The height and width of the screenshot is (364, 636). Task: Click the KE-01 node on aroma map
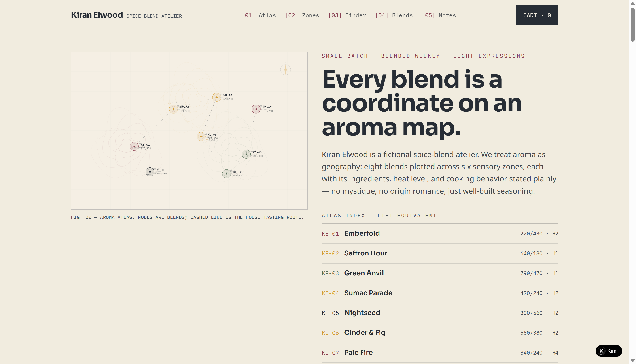click(134, 146)
